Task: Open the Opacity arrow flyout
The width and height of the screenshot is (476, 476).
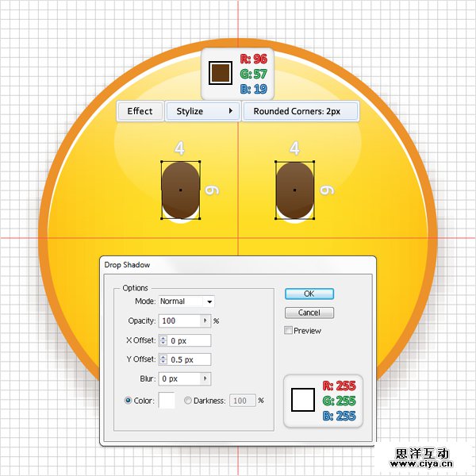Action: pyautogui.click(x=206, y=321)
